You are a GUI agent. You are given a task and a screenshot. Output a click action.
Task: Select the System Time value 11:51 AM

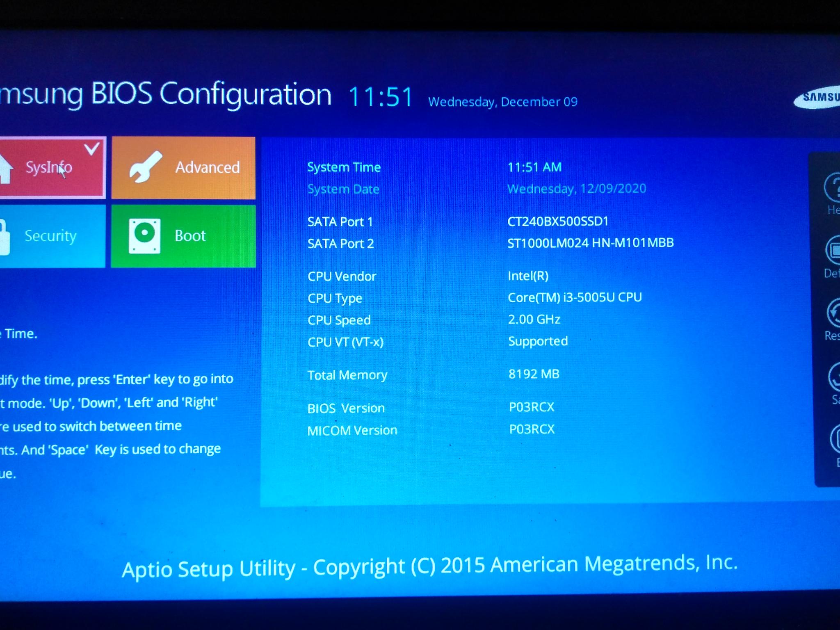tap(534, 167)
